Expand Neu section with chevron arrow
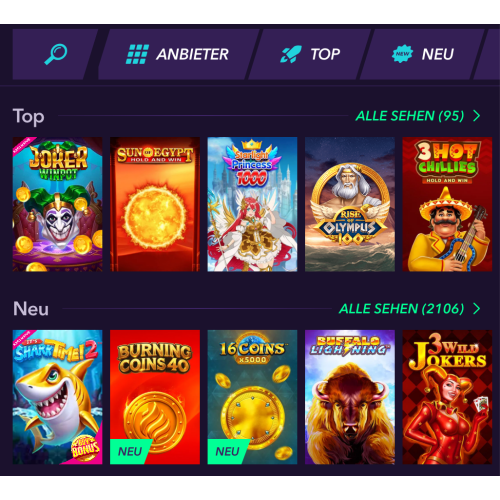500x500 pixels. (x=477, y=309)
